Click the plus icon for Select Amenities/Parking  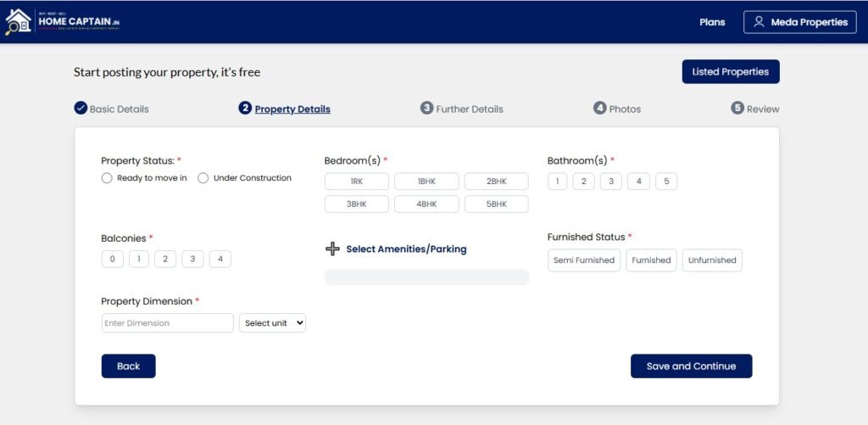[x=332, y=249]
